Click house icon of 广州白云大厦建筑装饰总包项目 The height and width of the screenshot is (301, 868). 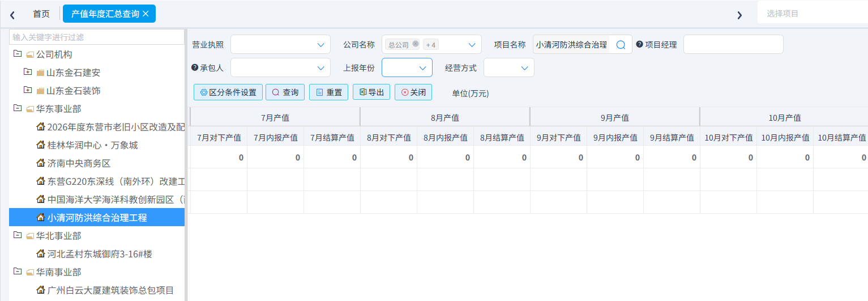pyautogui.click(x=41, y=290)
